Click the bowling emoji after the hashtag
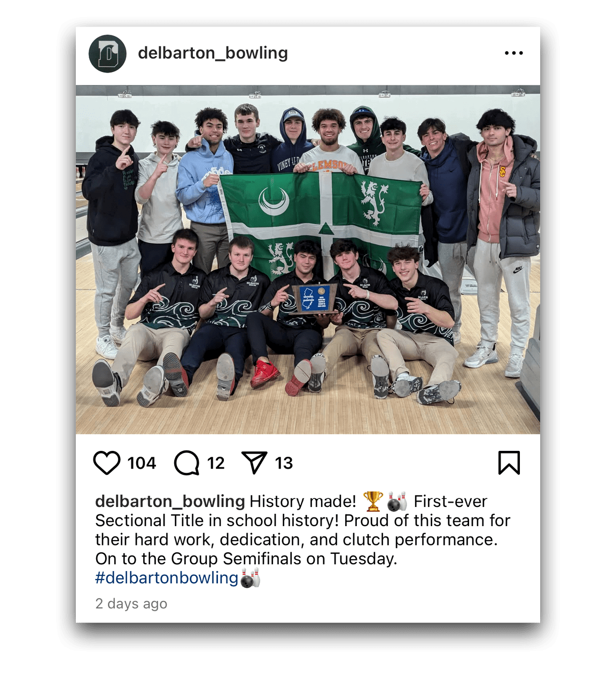The width and height of the screenshot is (616, 688). [x=250, y=578]
